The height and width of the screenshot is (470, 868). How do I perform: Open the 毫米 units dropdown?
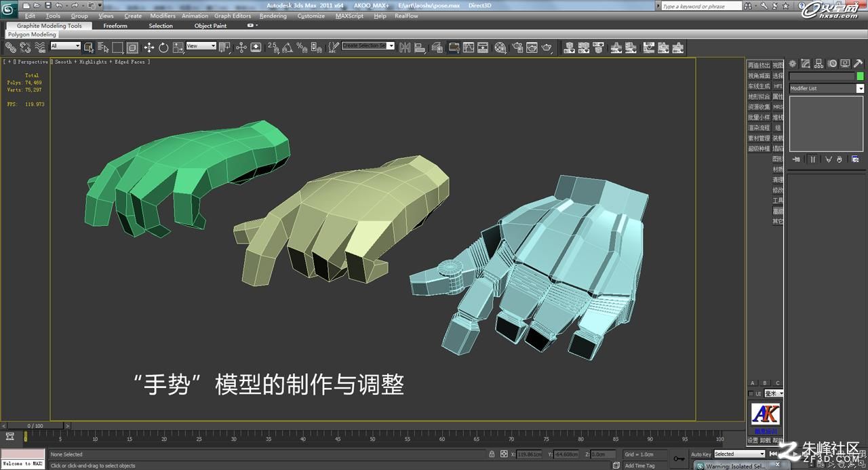(x=774, y=393)
